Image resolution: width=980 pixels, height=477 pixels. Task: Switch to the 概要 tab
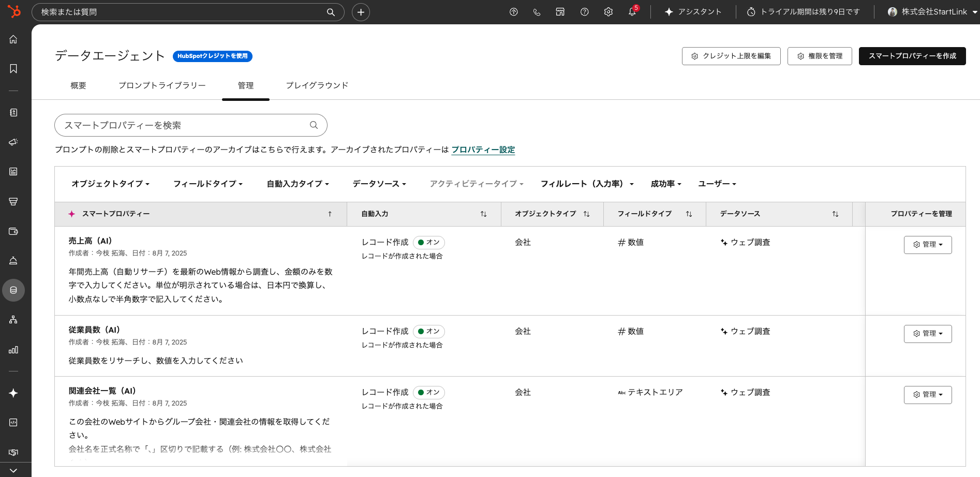coord(78,85)
